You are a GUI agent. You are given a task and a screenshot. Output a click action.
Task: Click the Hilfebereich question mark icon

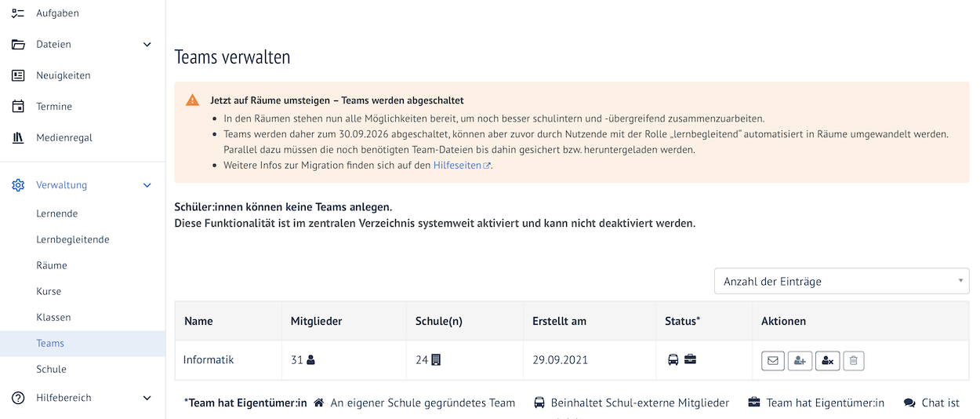click(x=18, y=398)
